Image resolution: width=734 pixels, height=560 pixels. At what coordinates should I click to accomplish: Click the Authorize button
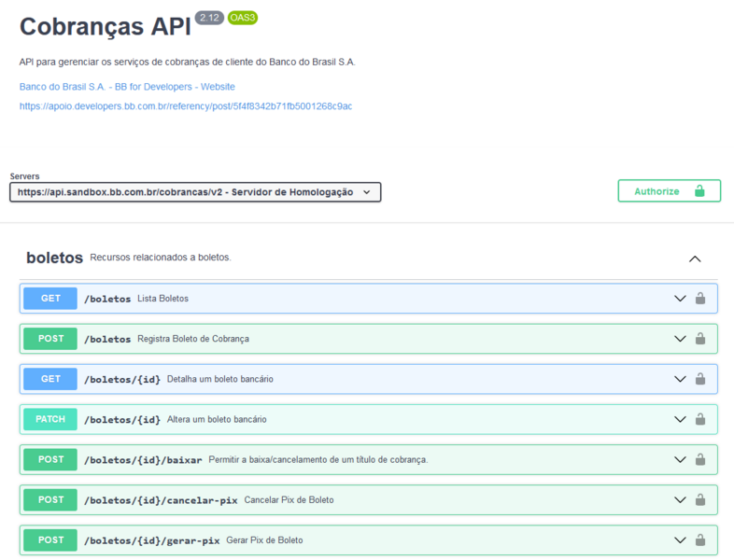click(x=669, y=191)
